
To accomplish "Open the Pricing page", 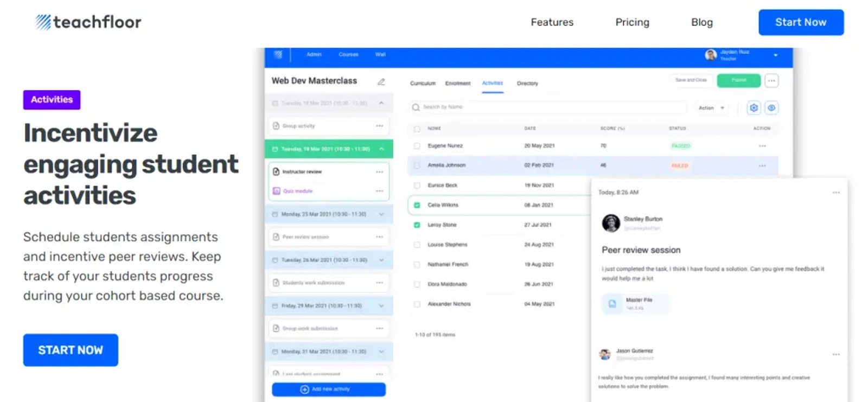I will pos(632,22).
